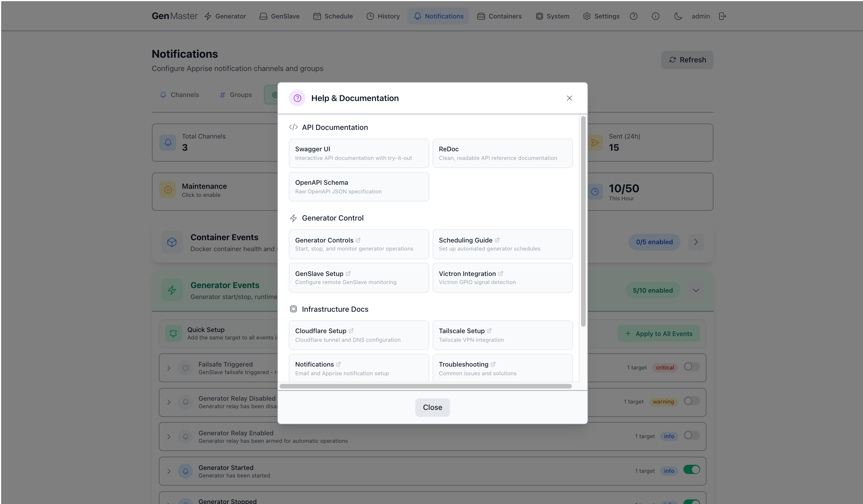
Task: Click the Maintenance card to enable
Action: [x=215, y=192]
